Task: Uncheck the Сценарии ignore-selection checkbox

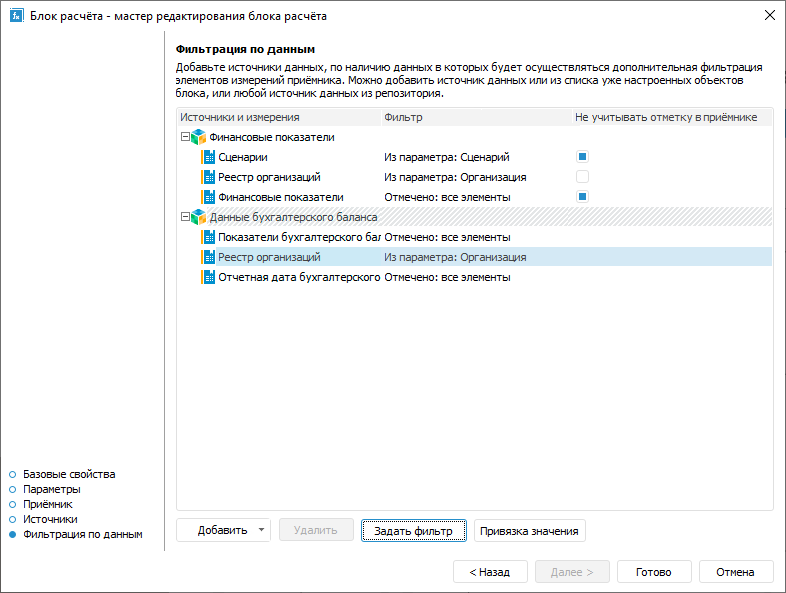Action: click(x=582, y=157)
